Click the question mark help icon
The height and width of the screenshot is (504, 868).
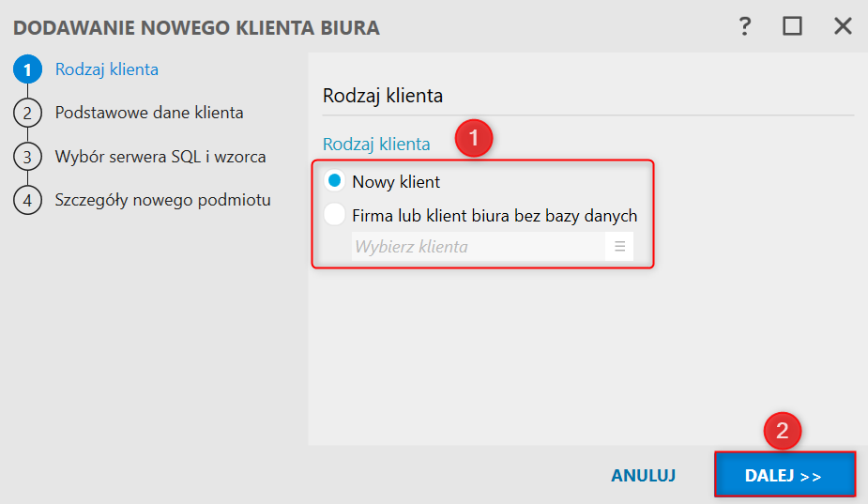tap(745, 26)
